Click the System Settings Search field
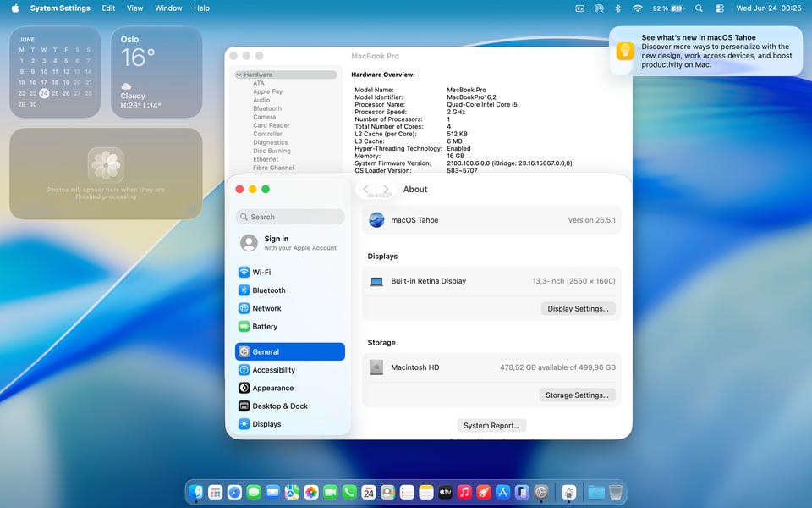 [x=290, y=217]
